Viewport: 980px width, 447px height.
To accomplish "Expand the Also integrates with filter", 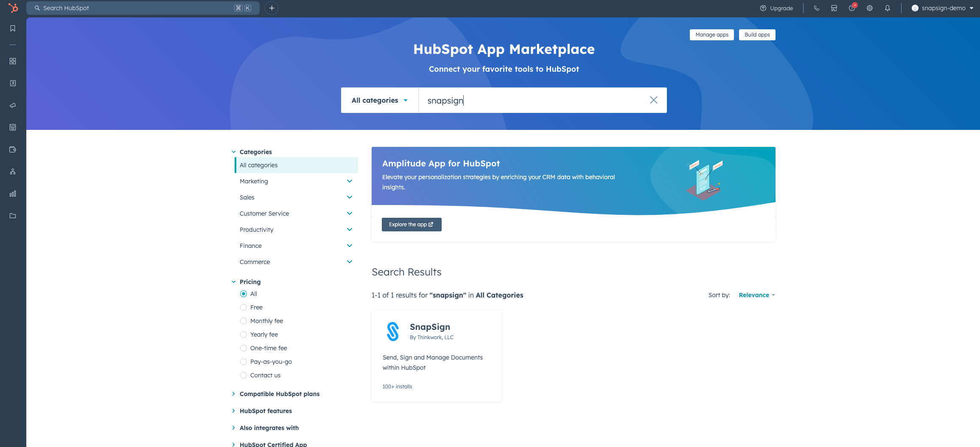I will tap(265, 428).
